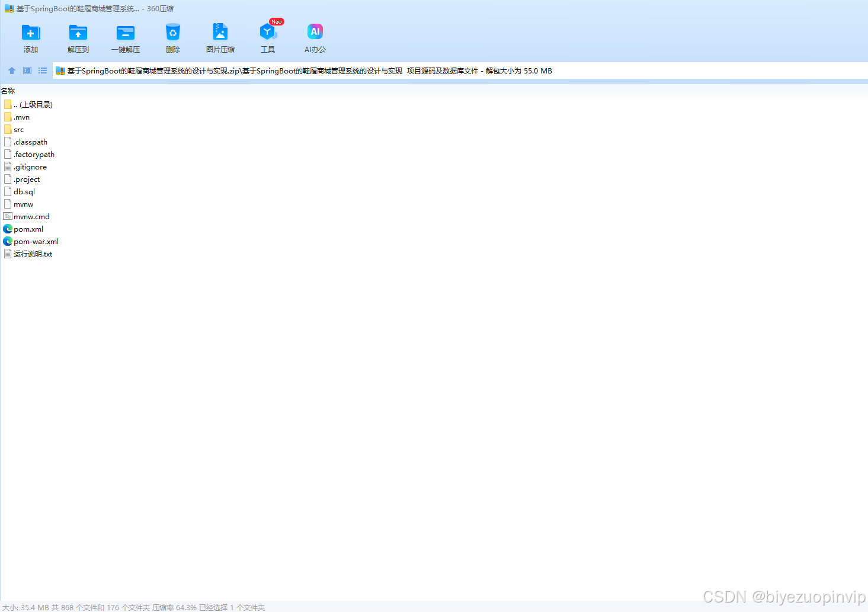
Task: Switch to the list view mode icon
Action: [x=43, y=71]
